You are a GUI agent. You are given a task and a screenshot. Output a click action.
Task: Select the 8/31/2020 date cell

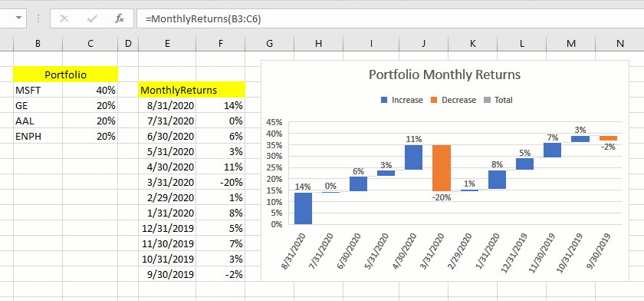[x=167, y=106]
